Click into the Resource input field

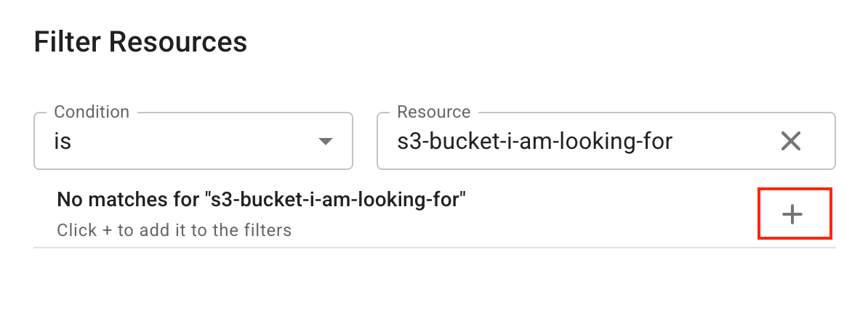582,141
